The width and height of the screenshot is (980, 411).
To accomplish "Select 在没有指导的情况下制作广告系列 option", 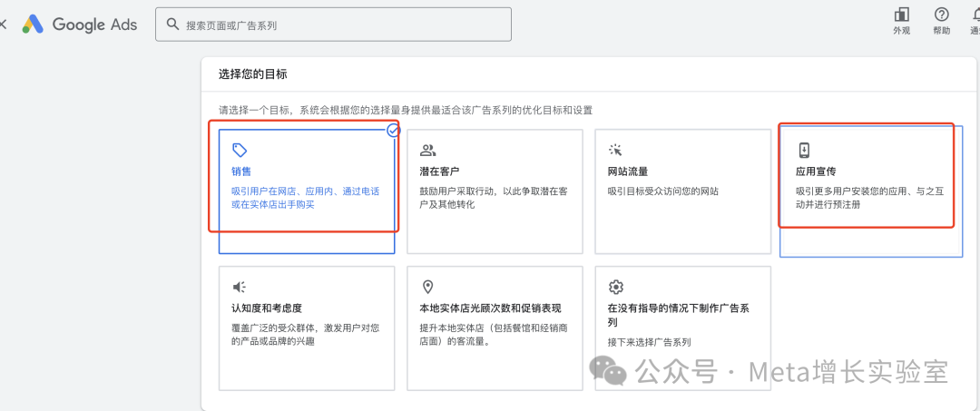I will coord(682,327).
